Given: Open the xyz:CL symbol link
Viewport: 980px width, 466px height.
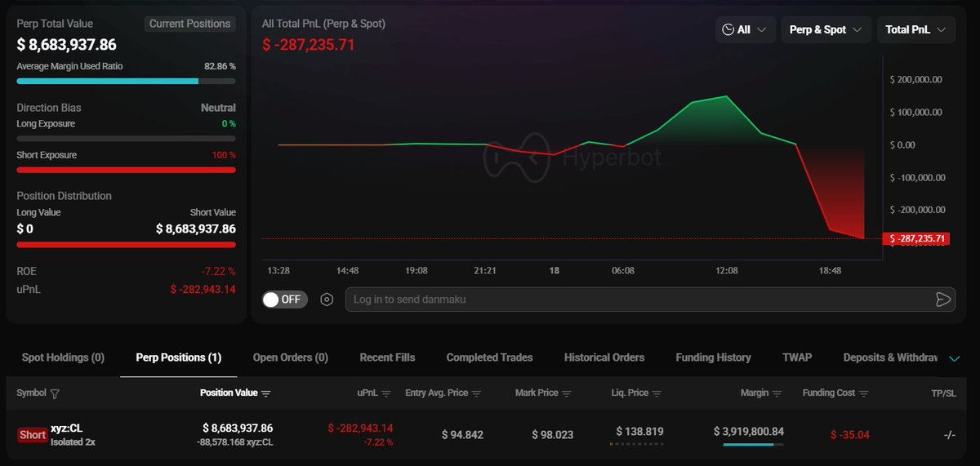Looking at the screenshot, I should (x=66, y=428).
